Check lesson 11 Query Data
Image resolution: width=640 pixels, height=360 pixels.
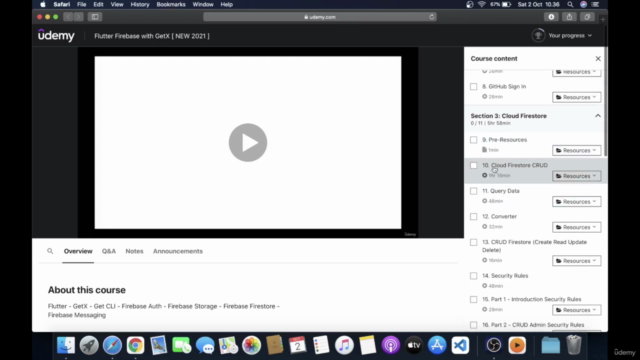473,191
